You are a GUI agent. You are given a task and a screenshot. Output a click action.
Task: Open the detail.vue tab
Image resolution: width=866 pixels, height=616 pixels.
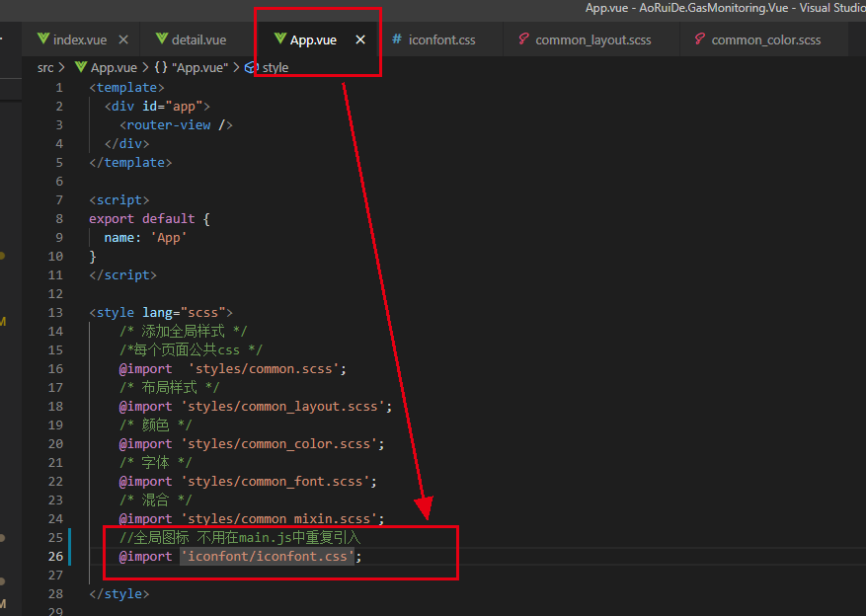(198, 39)
